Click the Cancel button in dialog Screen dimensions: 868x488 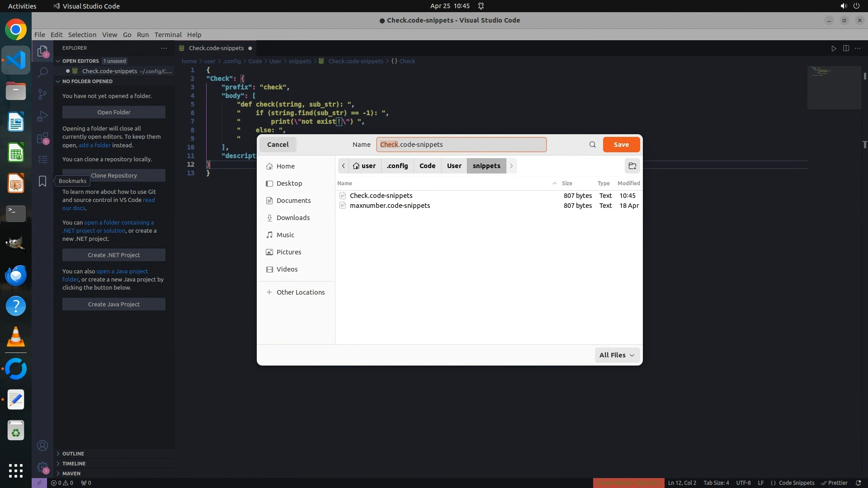click(x=278, y=145)
